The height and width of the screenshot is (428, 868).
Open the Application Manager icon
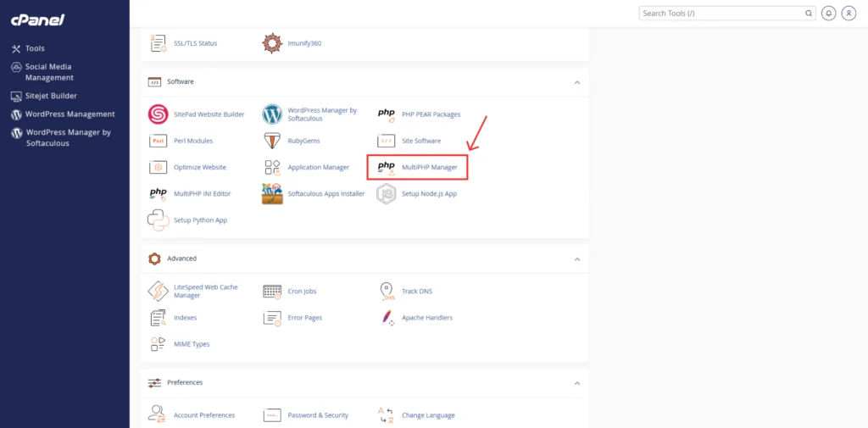[272, 167]
